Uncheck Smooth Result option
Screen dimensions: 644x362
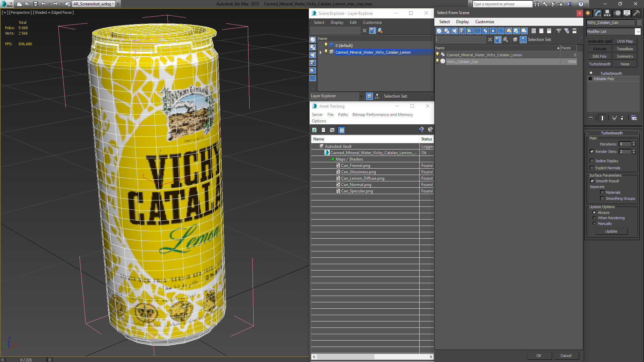click(x=592, y=181)
